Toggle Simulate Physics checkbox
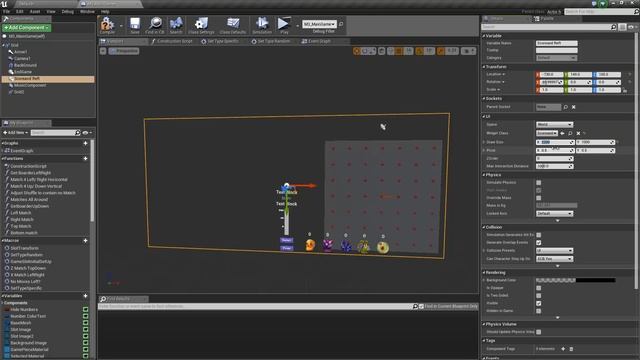Screen dimensions: 640x360 [539, 182]
